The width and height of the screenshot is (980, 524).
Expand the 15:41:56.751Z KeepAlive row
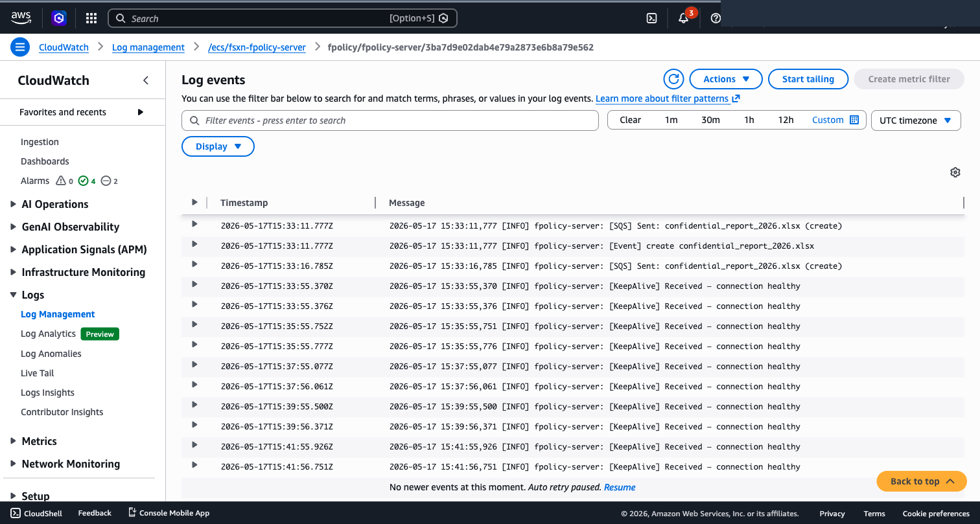(x=194, y=465)
